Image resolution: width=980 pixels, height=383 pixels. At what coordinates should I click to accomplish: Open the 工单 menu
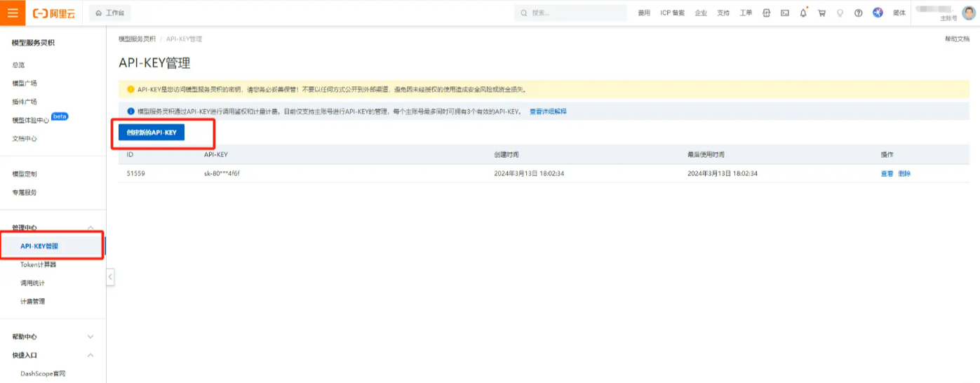coord(746,13)
